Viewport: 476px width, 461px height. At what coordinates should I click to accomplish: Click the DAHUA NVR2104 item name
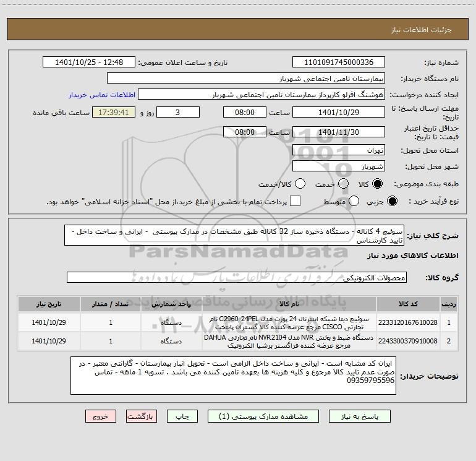(289, 342)
